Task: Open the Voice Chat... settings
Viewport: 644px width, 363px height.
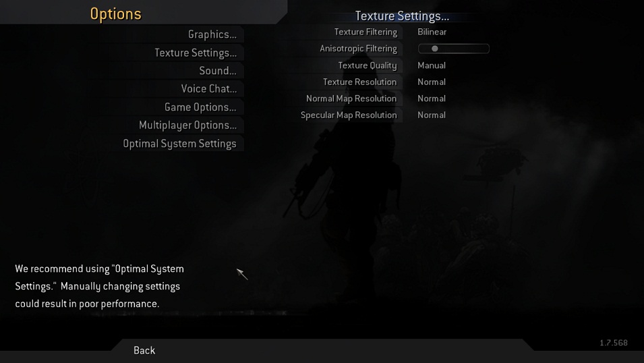Action: (x=208, y=89)
